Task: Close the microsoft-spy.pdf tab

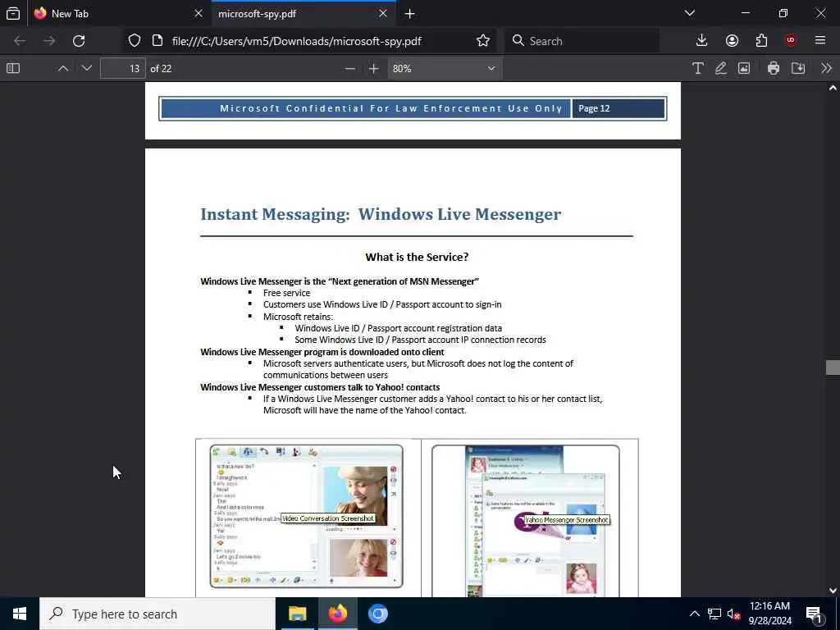Action: 383,14
